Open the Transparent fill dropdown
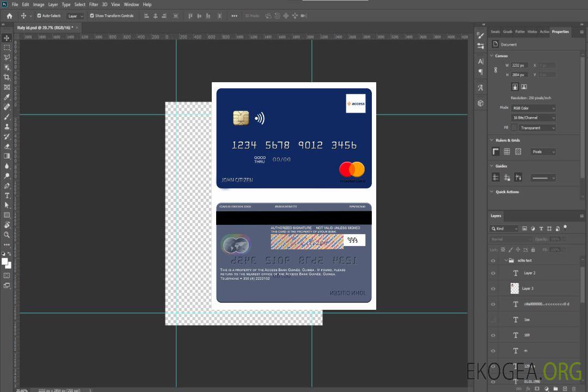 (x=537, y=128)
